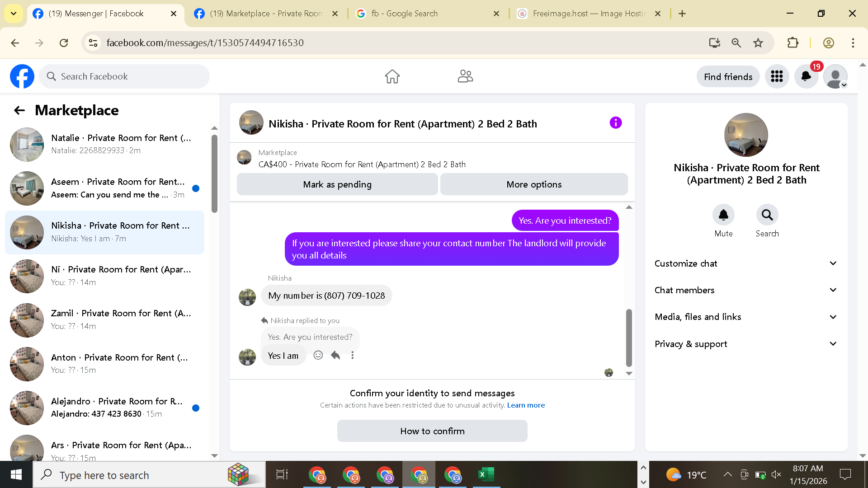Viewport: 868px width, 488px height.
Task: Click the Facebook logo icon
Action: pos(22,76)
